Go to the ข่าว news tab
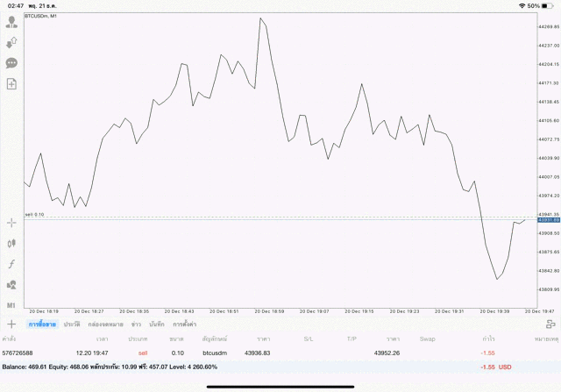The width and height of the screenshot is (561, 392). (136, 324)
